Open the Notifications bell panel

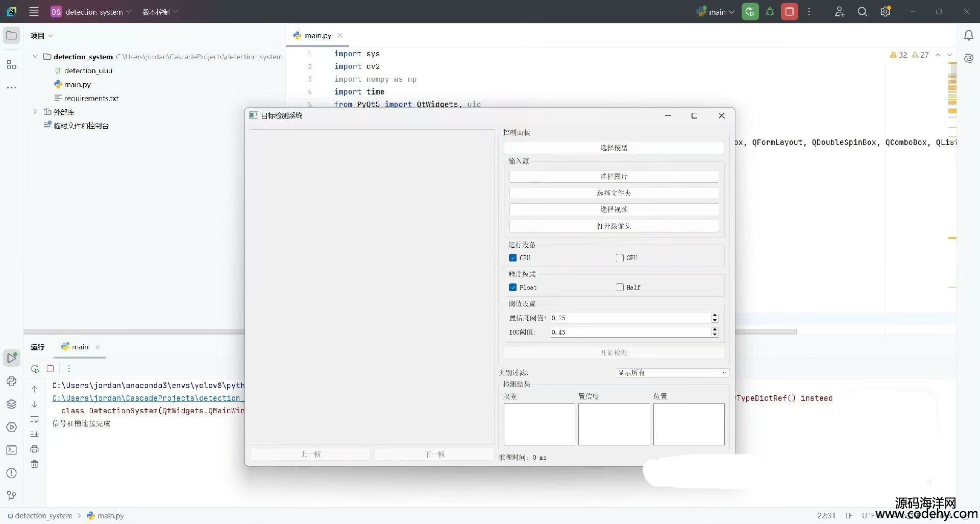point(968,35)
